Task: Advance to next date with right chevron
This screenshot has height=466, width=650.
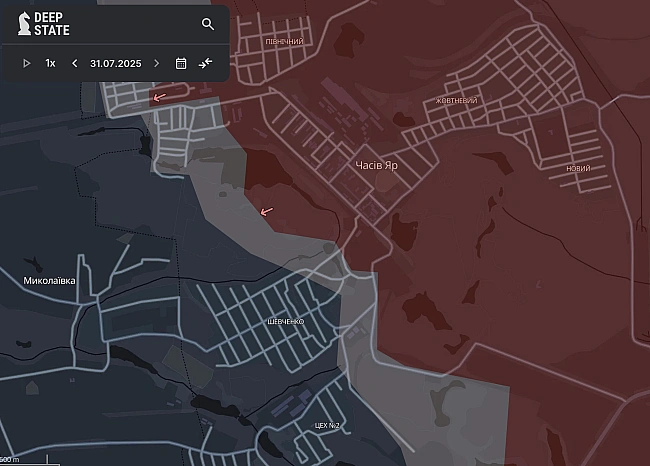Action: click(x=156, y=63)
